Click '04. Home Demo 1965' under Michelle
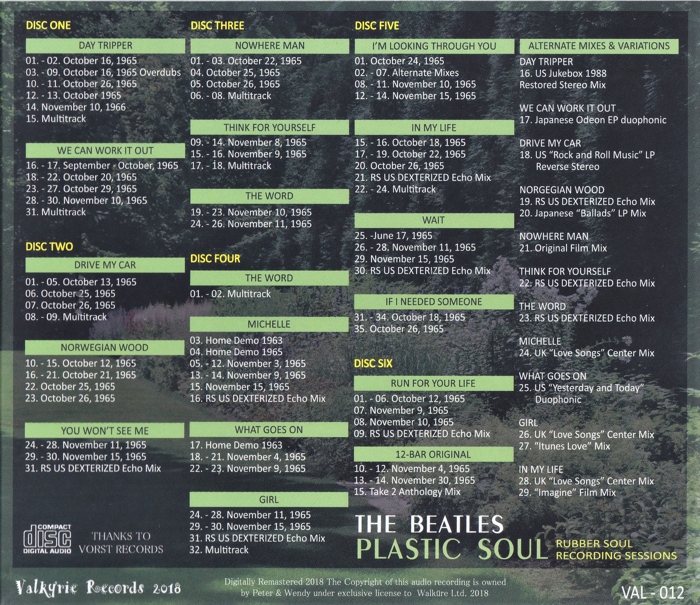 pyautogui.click(x=236, y=352)
